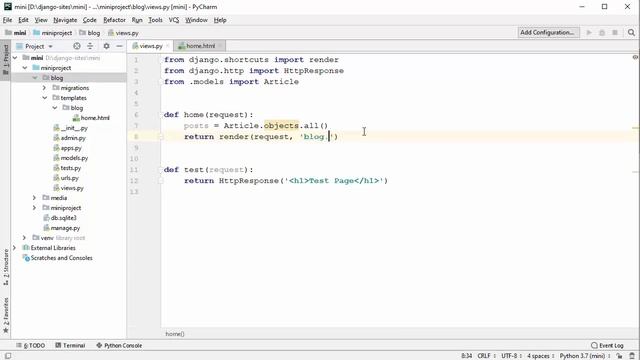
Task: Open Search Everywhere magnifier icon
Action: (x=631, y=33)
